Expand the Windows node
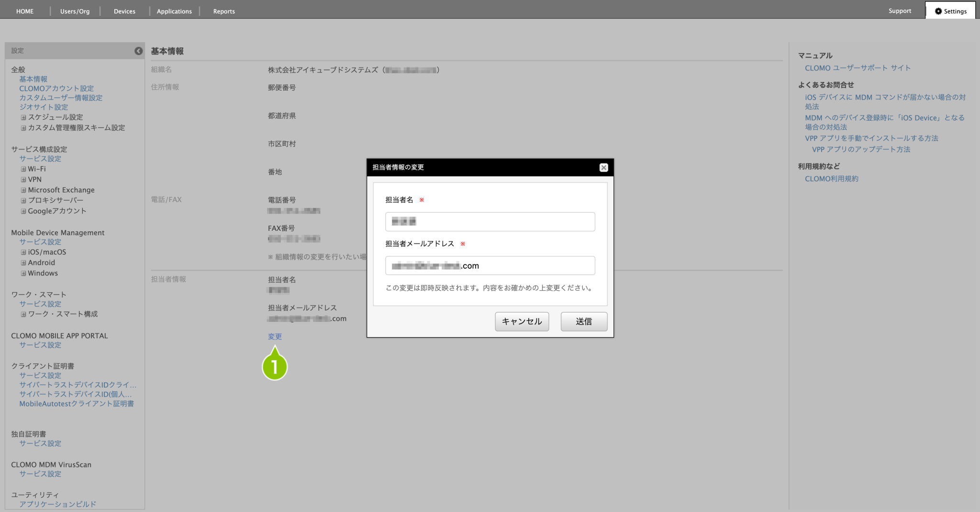980x512 pixels. tap(23, 273)
